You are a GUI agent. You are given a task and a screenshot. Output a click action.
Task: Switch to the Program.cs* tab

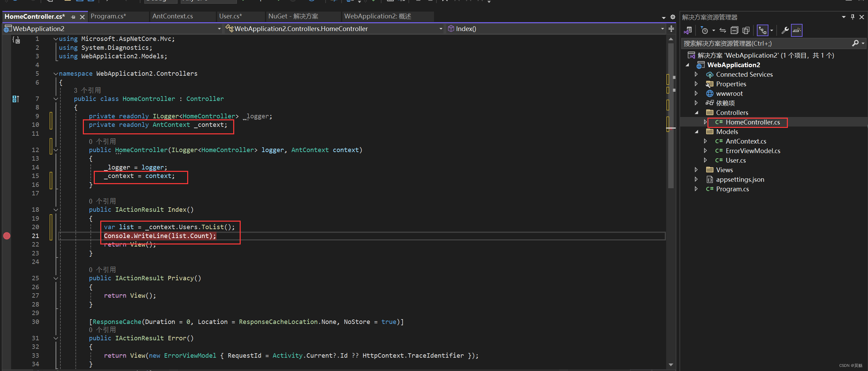click(x=108, y=16)
